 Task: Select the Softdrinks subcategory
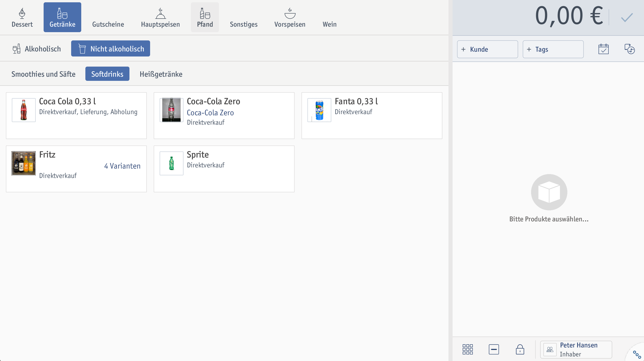[x=107, y=74]
